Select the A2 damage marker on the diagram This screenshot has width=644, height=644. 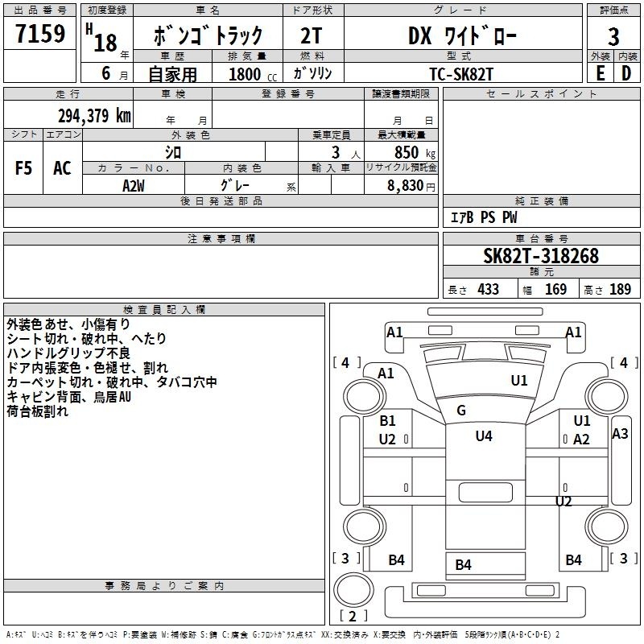pos(581,439)
